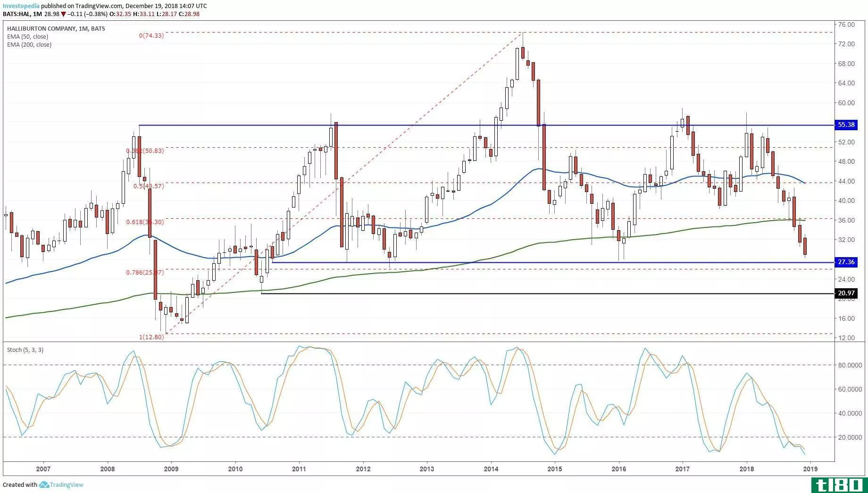Screen dimensions: 868x493
Task: Click the Stoch (5, 3, 3) indicator label
Action: (x=25, y=350)
